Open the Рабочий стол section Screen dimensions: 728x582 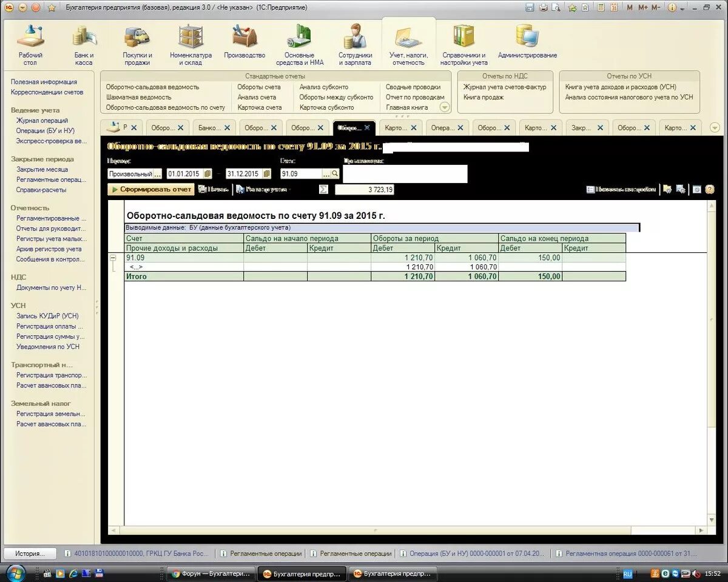point(30,45)
